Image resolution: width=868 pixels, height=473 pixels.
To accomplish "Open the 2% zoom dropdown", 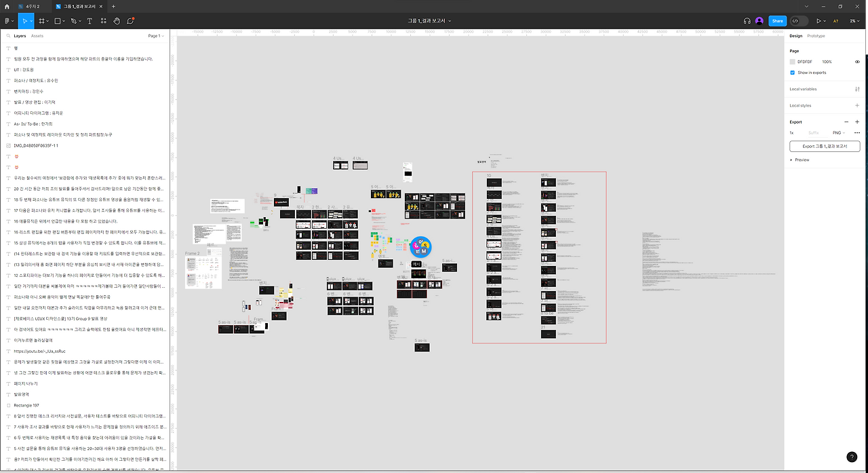I will pos(854,21).
